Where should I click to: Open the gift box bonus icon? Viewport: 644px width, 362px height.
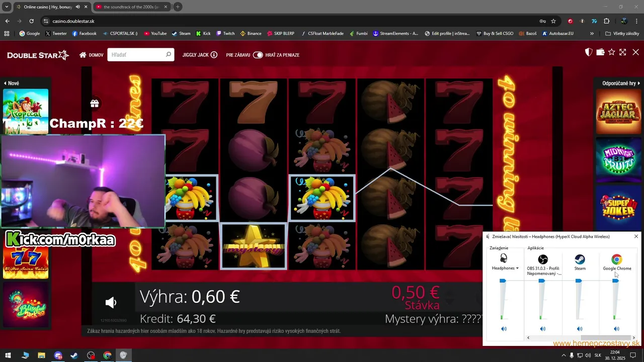click(94, 104)
